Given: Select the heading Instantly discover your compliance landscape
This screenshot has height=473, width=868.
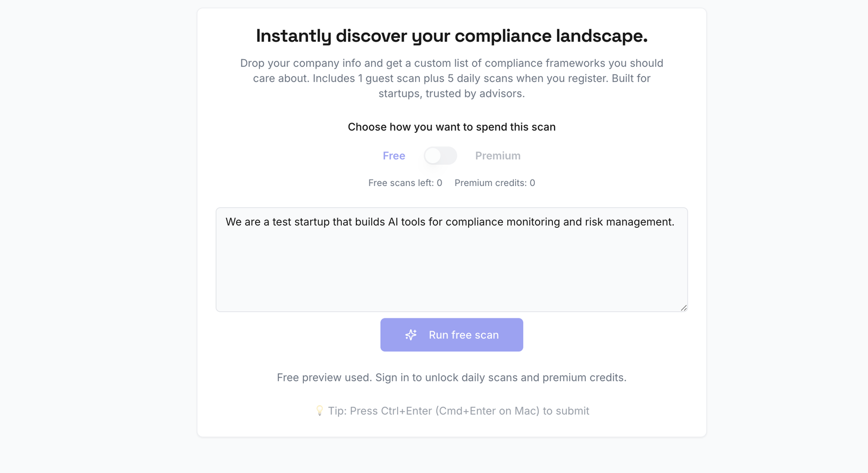Looking at the screenshot, I should 451,35.
